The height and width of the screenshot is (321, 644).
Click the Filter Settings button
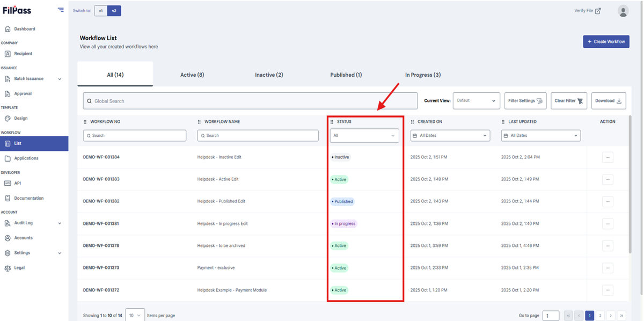525,100
